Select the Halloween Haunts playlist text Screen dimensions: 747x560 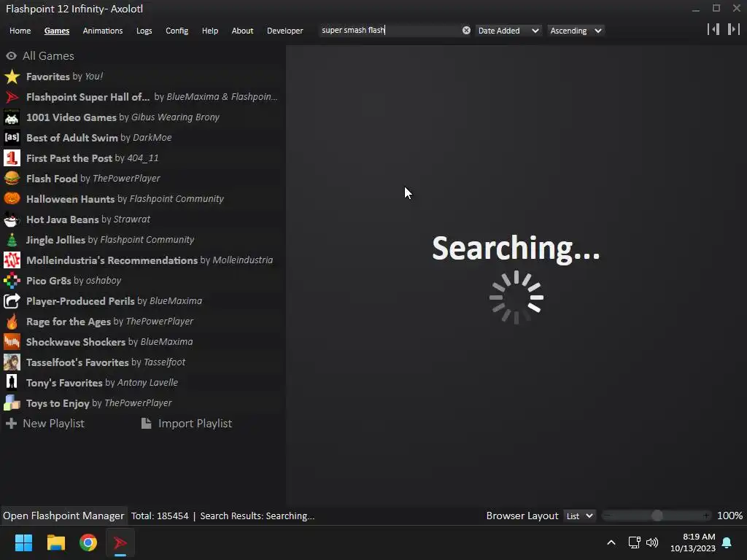tap(125, 199)
